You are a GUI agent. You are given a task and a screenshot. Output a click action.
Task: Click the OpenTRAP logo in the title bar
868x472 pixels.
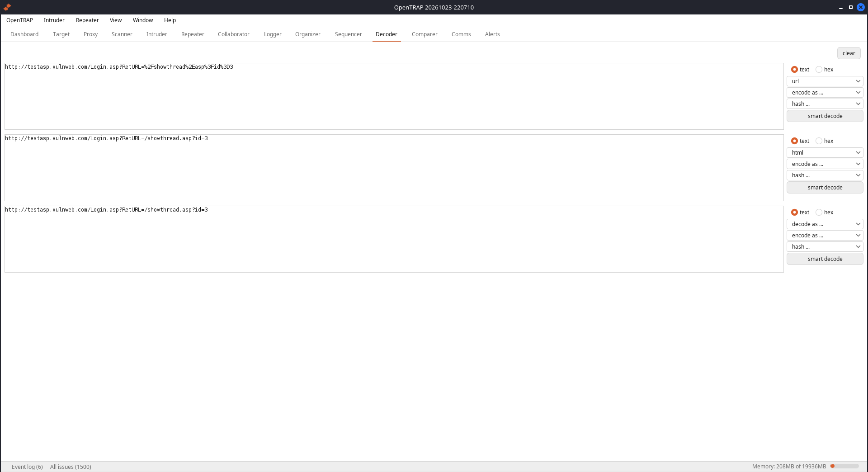tap(7, 7)
